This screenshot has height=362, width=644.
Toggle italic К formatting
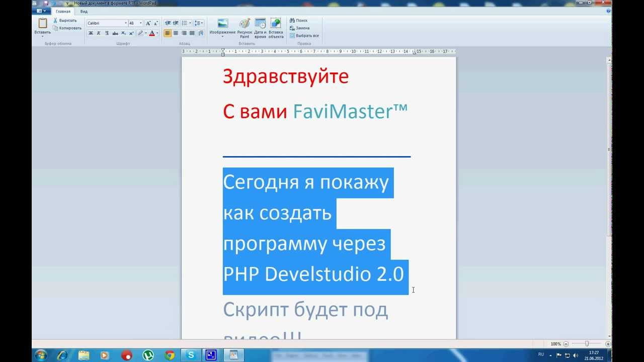[x=99, y=33]
